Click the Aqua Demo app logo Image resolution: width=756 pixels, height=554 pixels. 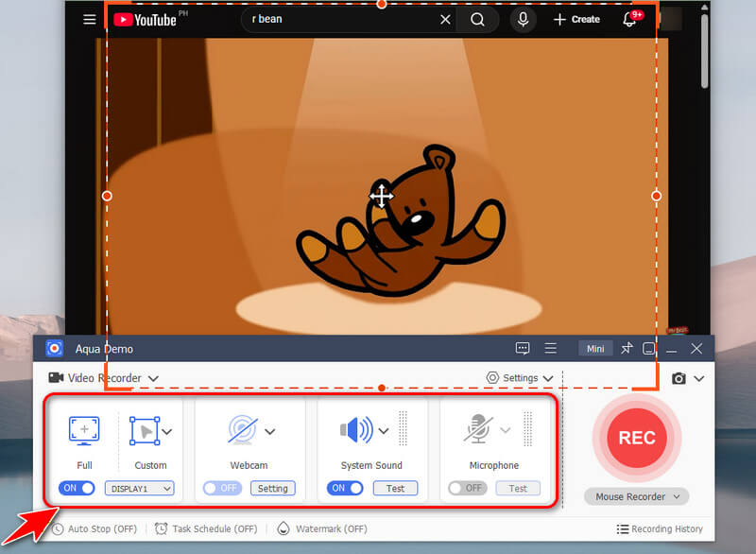point(54,348)
